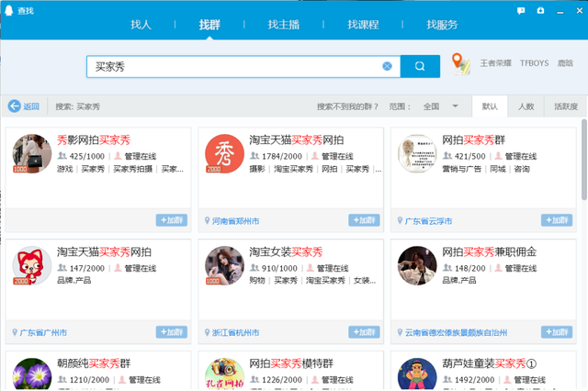
Task: Open group title 淘宝女装买家秀
Action: click(286, 251)
